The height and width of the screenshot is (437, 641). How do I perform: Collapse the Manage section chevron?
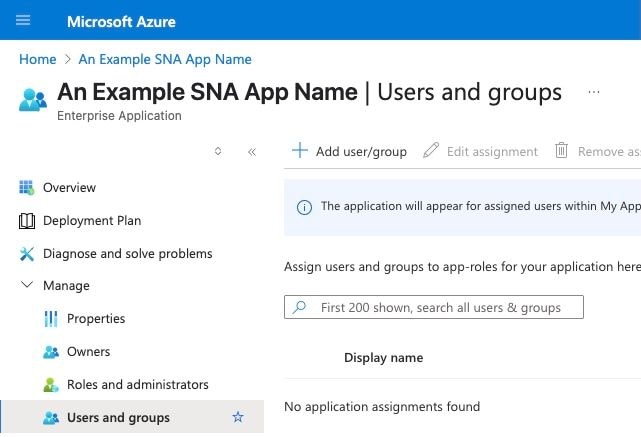(27, 285)
